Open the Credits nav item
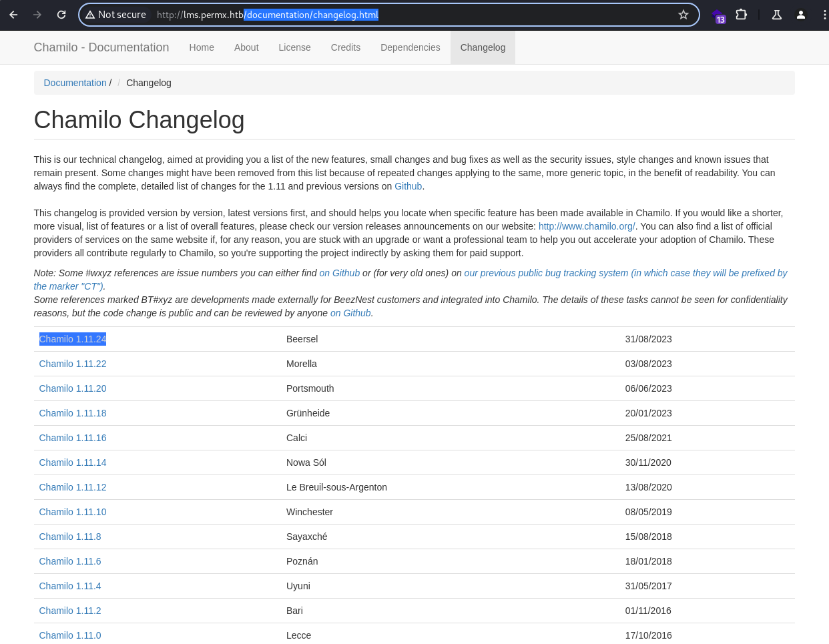The width and height of the screenshot is (829, 644). (x=346, y=47)
